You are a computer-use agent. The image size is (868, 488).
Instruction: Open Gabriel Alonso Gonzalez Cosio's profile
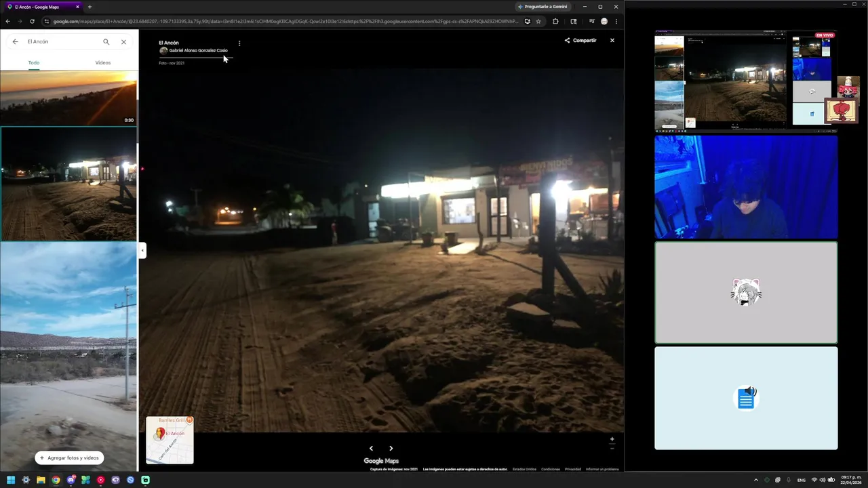point(198,51)
